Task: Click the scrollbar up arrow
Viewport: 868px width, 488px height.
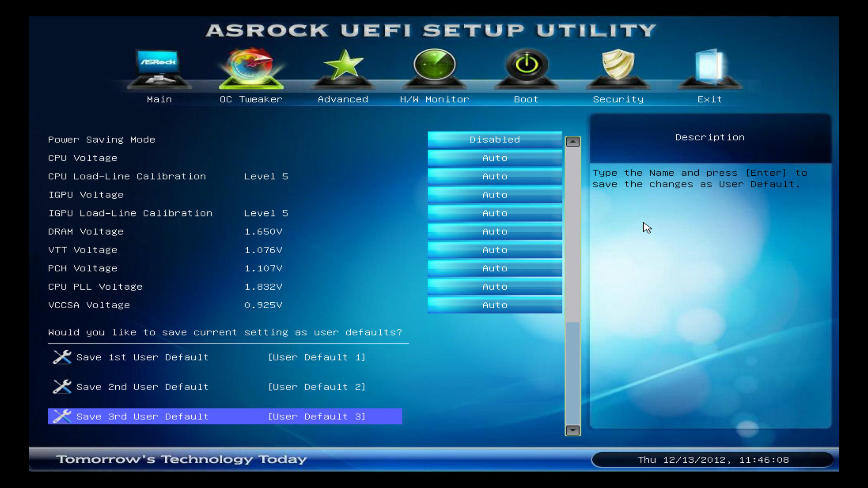Action: (573, 142)
